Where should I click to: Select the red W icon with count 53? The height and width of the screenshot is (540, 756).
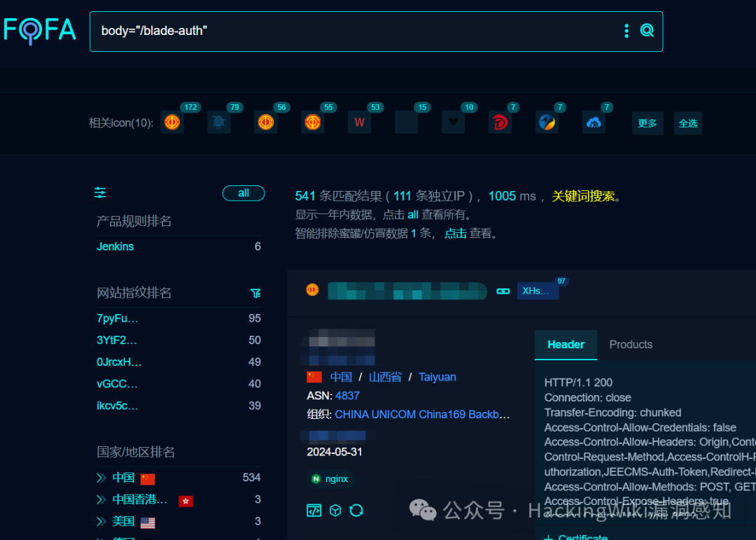360,122
